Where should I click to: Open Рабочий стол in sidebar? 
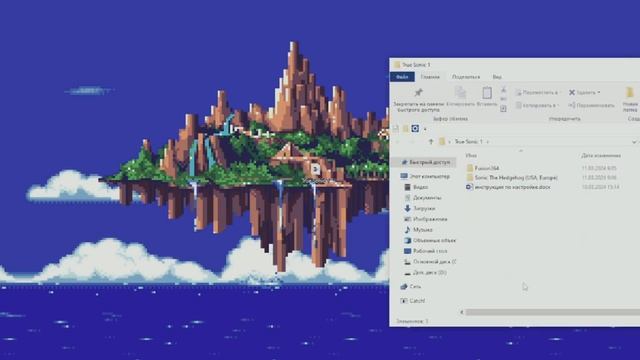(425, 251)
